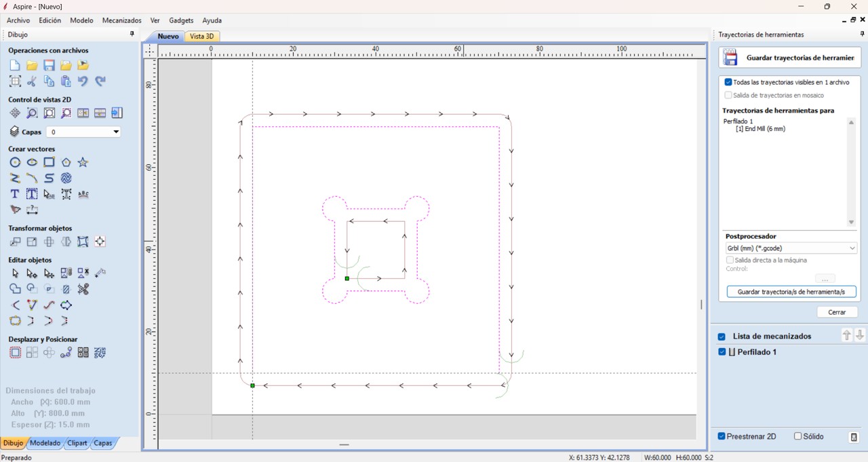Image resolution: width=868 pixels, height=462 pixels.
Task: Click the toolpath list scrollbar down arrow
Action: click(x=851, y=223)
